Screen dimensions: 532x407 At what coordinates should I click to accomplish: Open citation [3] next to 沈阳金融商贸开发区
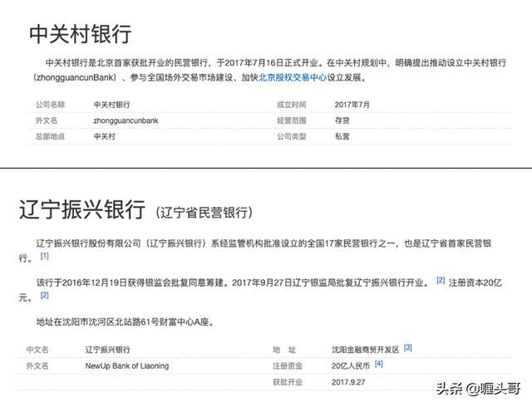pos(408,348)
